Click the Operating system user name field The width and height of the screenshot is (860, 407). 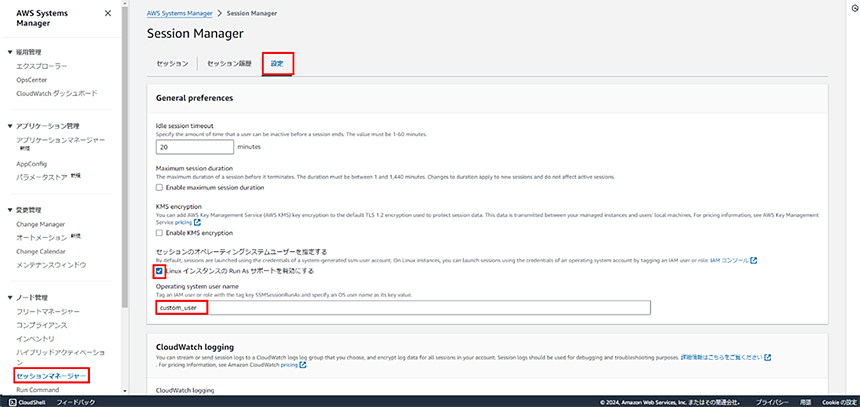(403, 308)
